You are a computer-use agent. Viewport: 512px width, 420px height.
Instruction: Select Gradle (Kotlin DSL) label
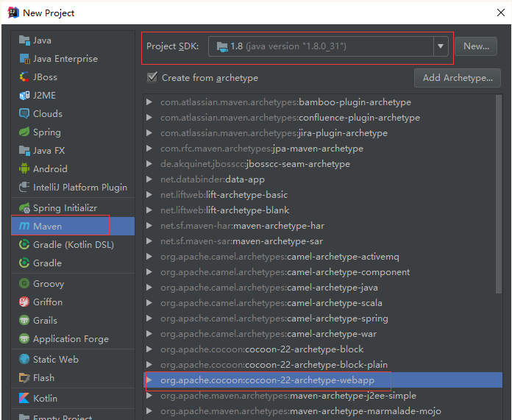pos(74,244)
